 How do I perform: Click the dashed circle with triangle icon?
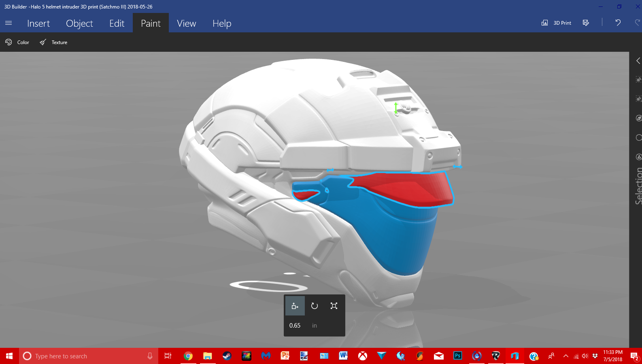pyautogui.click(x=639, y=157)
